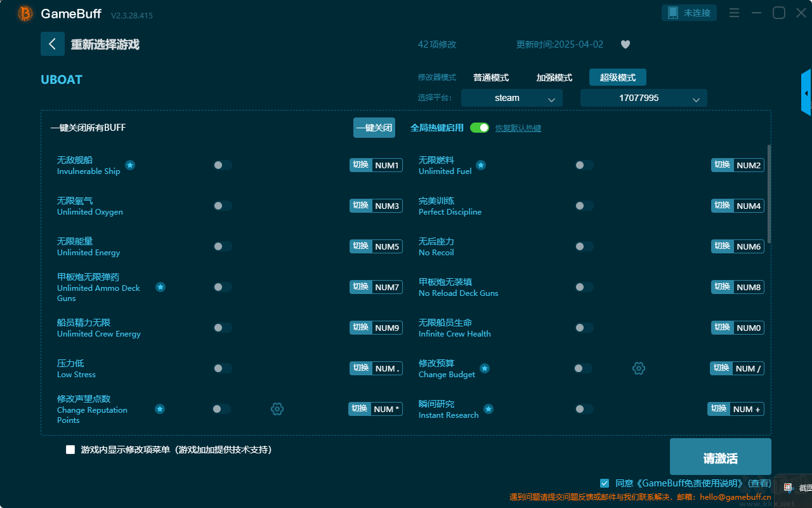The image size is (812, 508).
Task: Check the in-game cheat menu checkbox
Action: (x=70, y=450)
